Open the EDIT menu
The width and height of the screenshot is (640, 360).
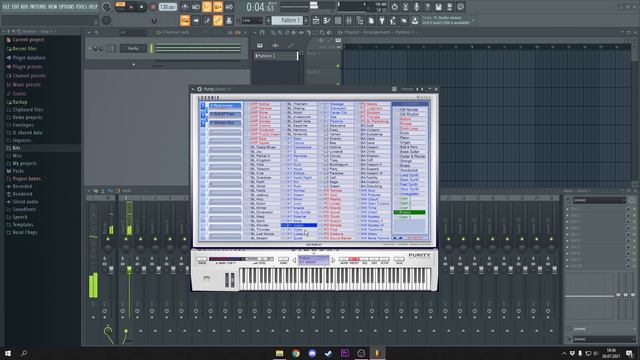pos(15,7)
